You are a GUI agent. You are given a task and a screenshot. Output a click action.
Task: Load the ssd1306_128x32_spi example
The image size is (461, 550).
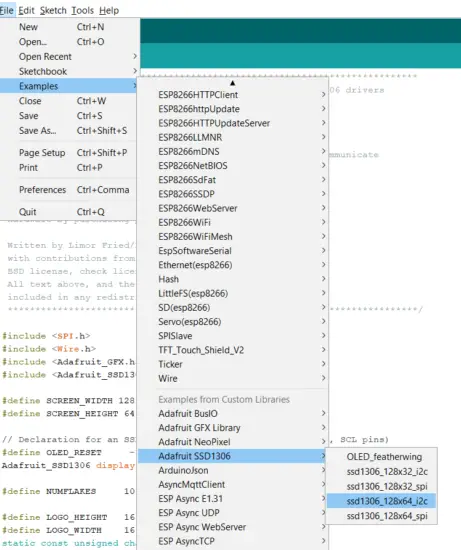coord(381,487)
